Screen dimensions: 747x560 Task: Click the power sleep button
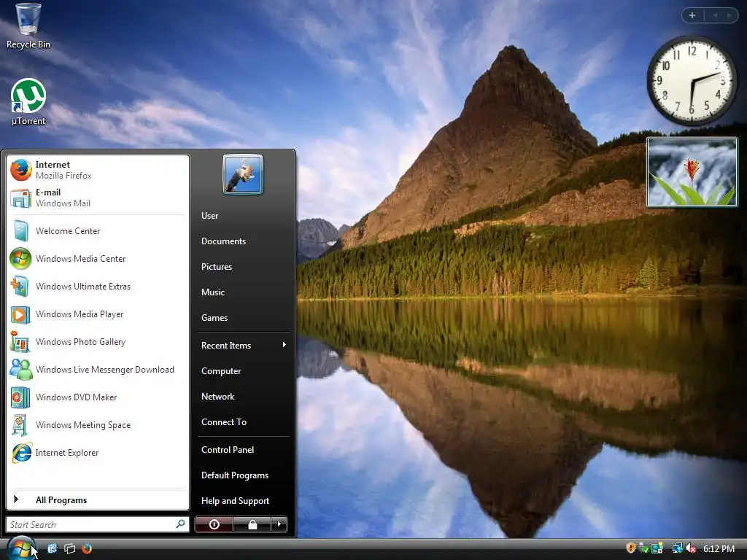(214, 524)
